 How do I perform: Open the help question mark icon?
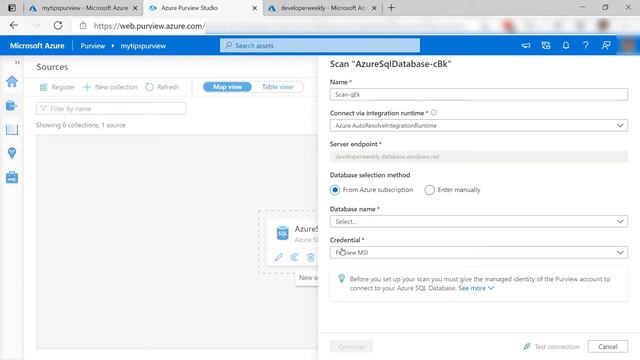(586, 46)
